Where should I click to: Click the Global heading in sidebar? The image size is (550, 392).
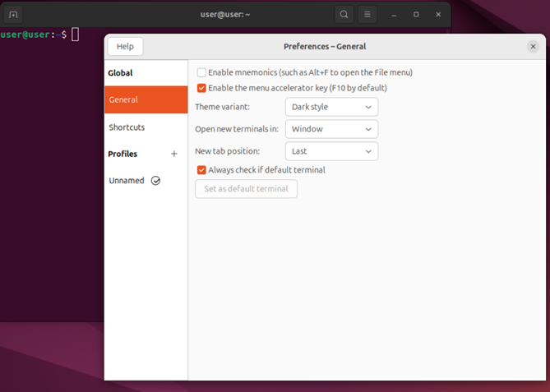[x=120, y=73]
